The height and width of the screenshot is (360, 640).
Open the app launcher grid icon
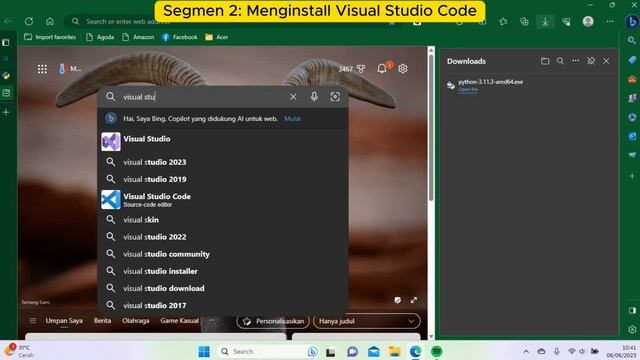[42, 69]
